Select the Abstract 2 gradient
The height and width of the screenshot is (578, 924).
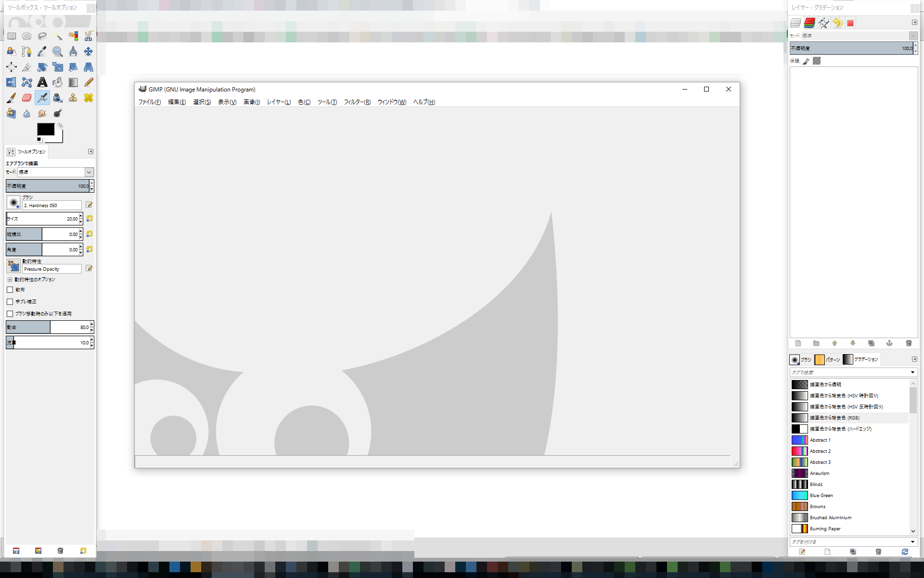[x=850, y=451]
